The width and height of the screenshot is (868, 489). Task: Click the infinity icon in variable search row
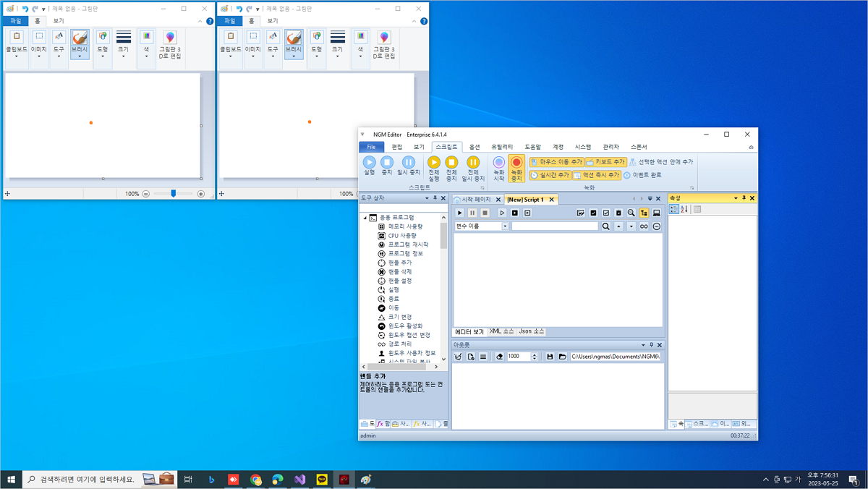coord(644,226)
